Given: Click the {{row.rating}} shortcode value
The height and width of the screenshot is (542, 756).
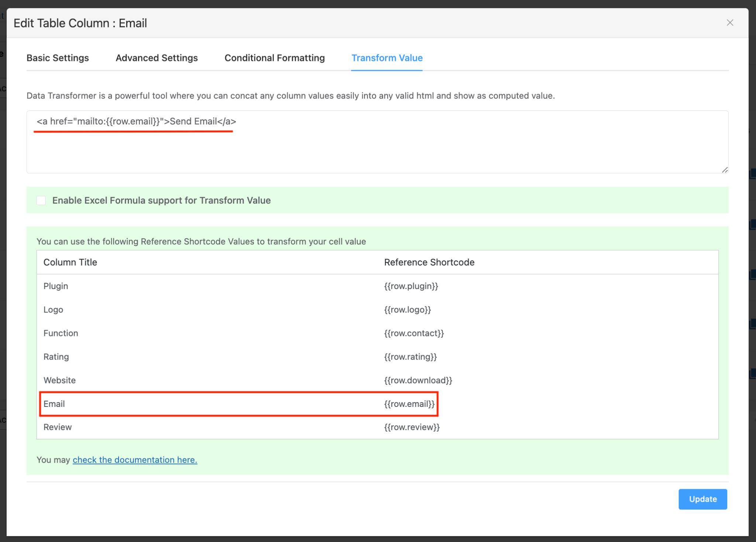Looking at the screenshot, I should click(410, 357).
